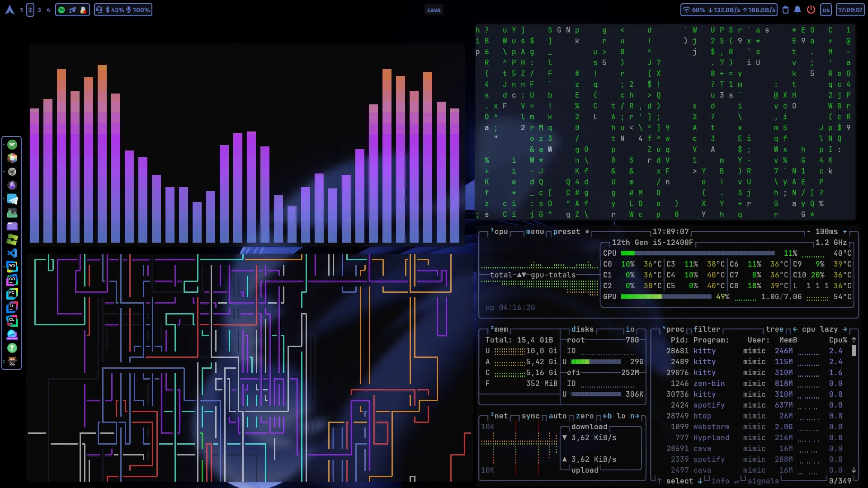Decrease btop update interval with minus
The image size is (868, 488).
(809, 232)
